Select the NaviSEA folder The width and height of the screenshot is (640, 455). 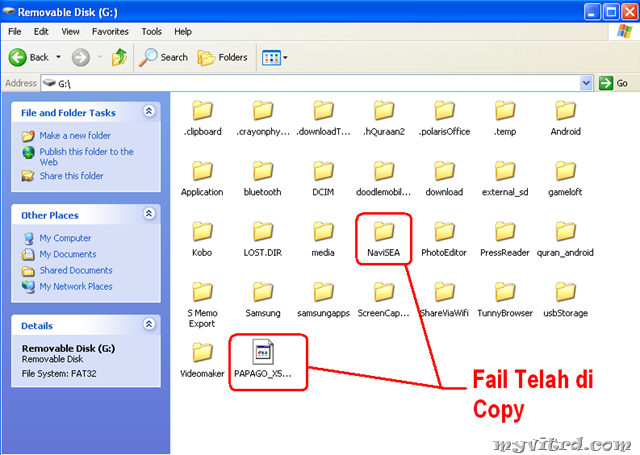click(384, 239)
